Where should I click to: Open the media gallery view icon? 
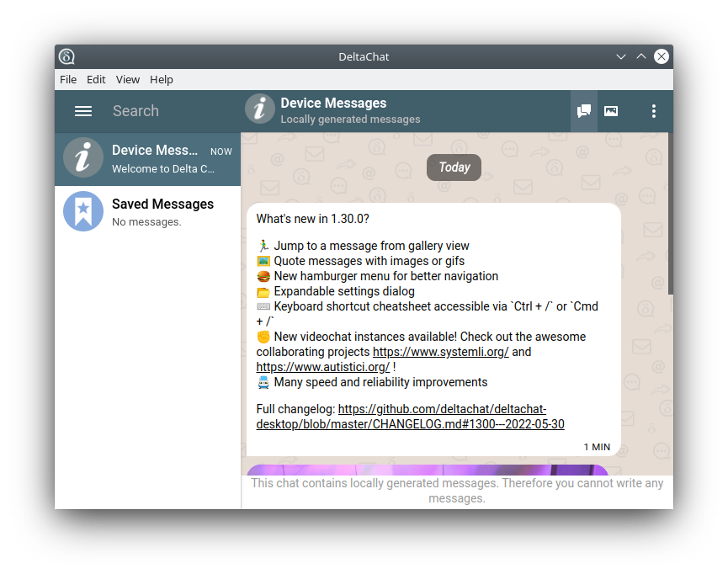tap(611, 111)
